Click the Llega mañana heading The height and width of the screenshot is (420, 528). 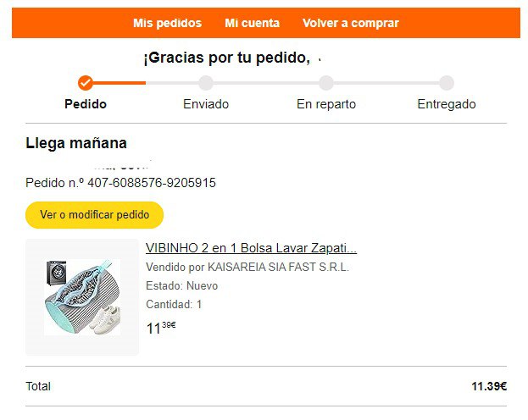click(76, 143)
